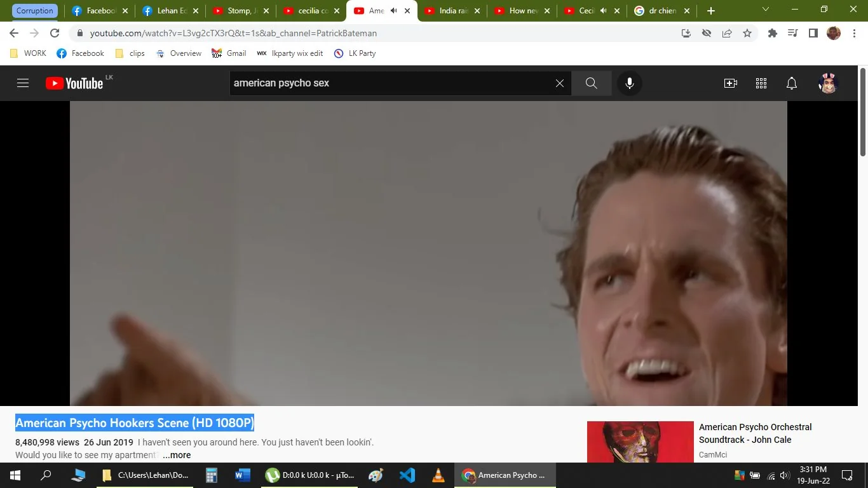The height and width of the screenshot is (488, 868).
Task: Close the American Psycho tab
Action: 407,11
